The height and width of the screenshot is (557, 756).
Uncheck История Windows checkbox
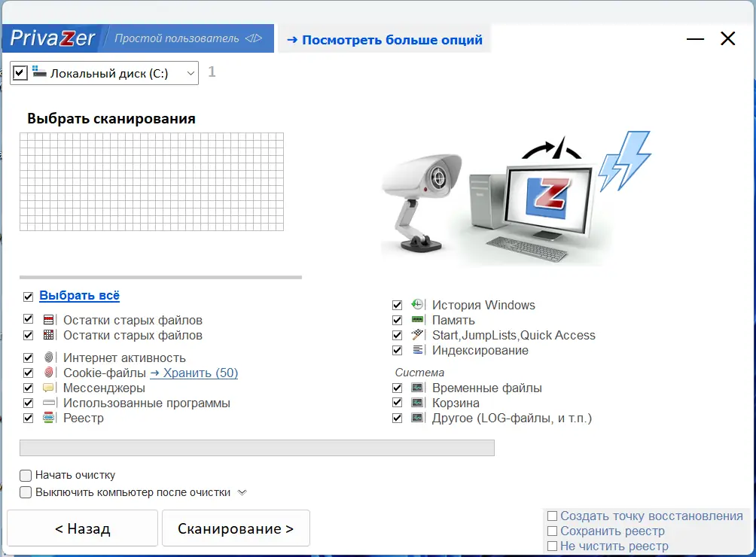(x=397, y=305)
